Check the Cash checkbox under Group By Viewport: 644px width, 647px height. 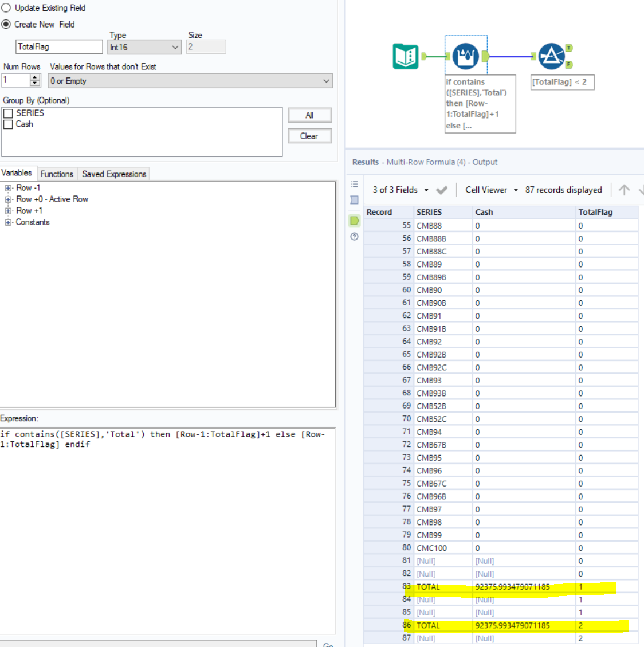pyautogui.click(x=9, y=124)
